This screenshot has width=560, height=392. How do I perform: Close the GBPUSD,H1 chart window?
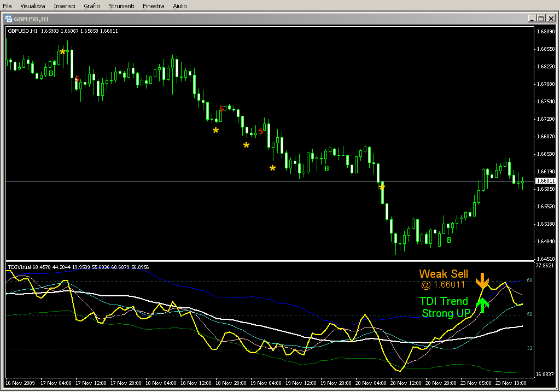(551, 19)
